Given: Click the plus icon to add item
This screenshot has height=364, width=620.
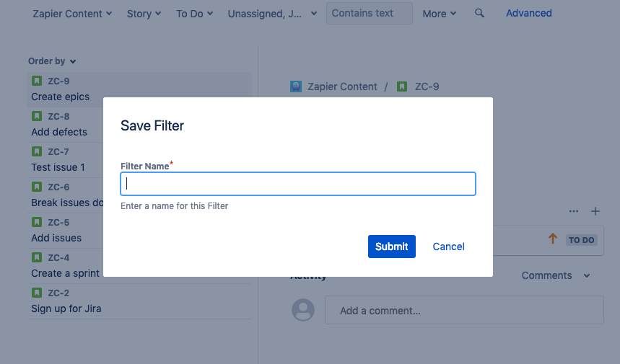Looking at the screenshot, I should point(595,211).
